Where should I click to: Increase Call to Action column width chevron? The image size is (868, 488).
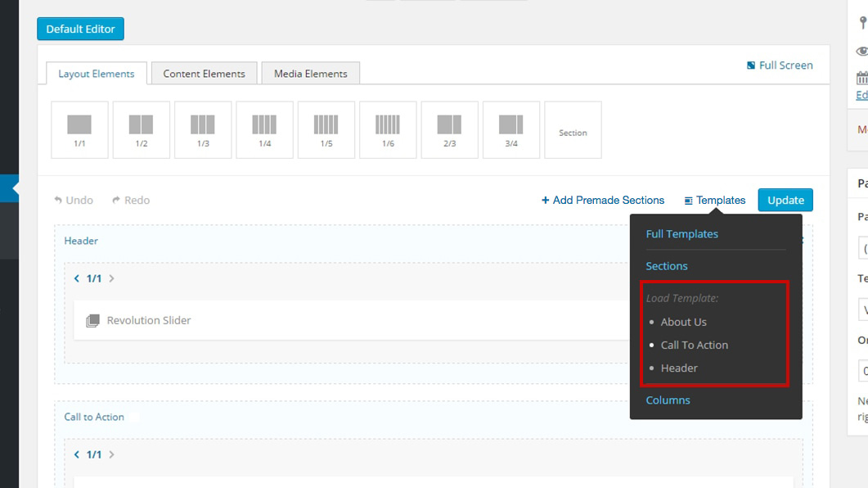click(112, 454)
